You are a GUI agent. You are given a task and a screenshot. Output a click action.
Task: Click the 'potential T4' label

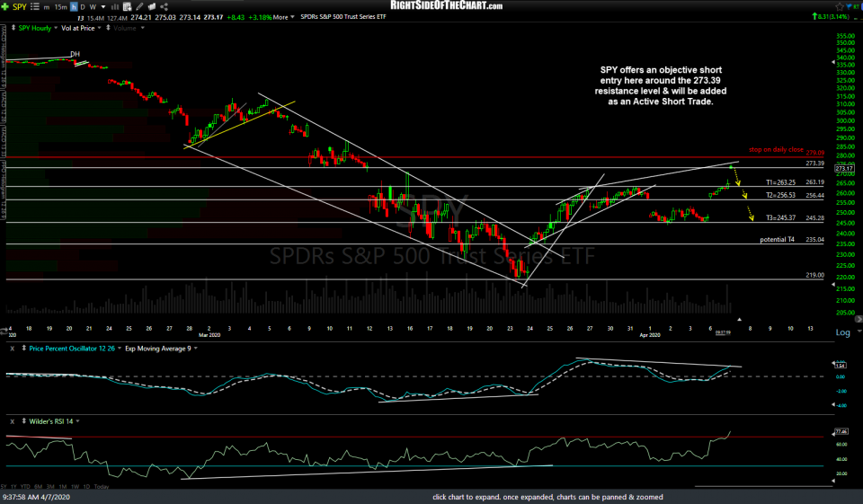click(x=777, y=240)
